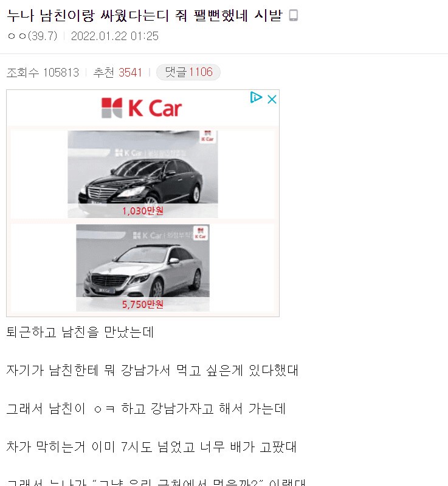Click the line 그래서 남친이 ㅇㅋ 하고
448x486 pixels.
[x=146, y=408]
